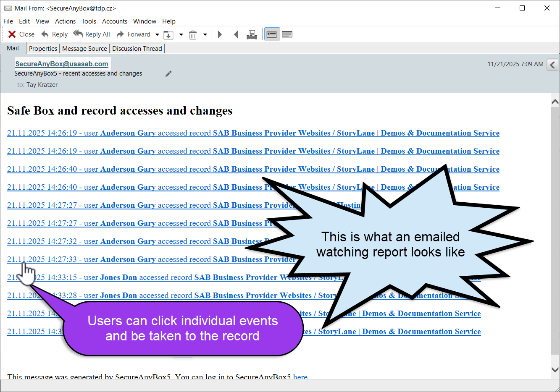Click the message scrollbar up arrow
The image size is (560, 392).
[x=555, y=101]
